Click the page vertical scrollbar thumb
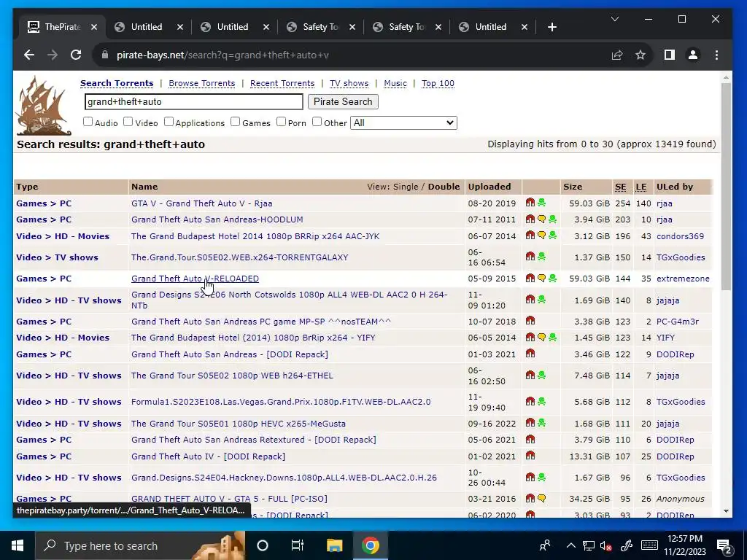747x560 pixels. (726, 186)
